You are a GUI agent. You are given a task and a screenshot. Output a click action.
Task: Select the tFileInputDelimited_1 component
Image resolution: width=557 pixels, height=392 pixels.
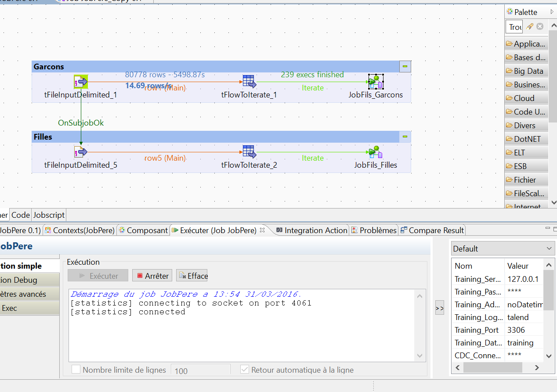click(81, 81)
